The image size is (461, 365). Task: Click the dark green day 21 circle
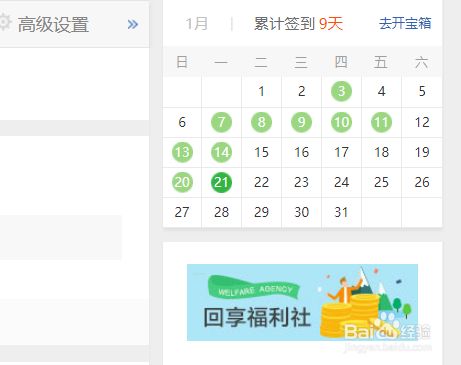pos(221,182)
